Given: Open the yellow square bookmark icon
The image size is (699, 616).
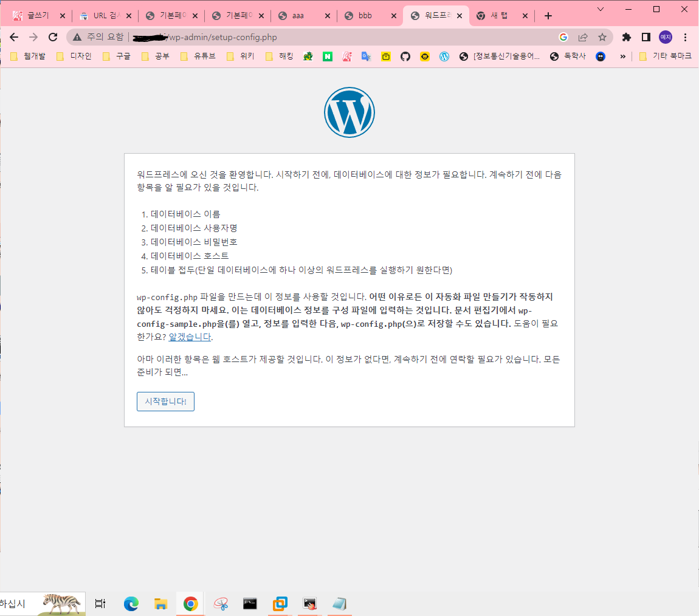Looking at the screenshot, I should 386,56.
